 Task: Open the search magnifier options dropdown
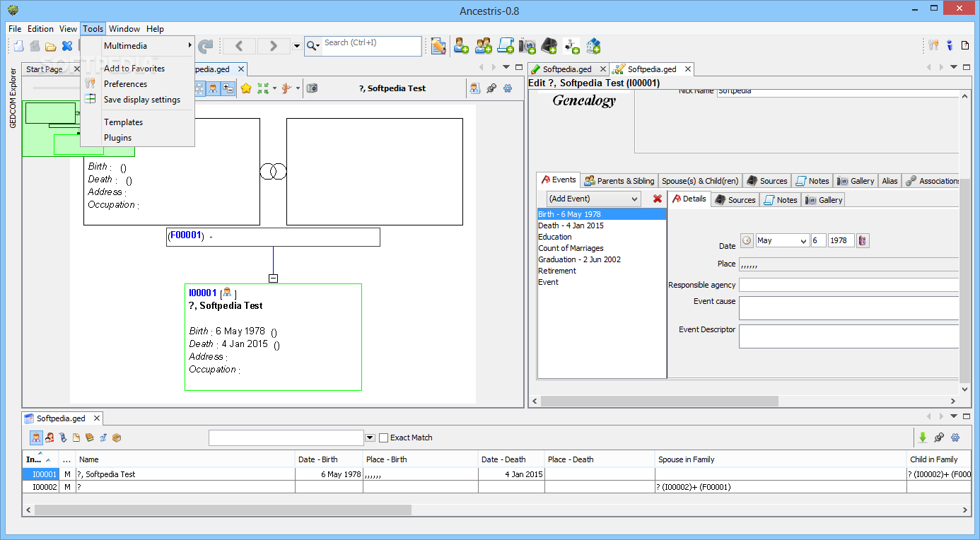(313, 46)
